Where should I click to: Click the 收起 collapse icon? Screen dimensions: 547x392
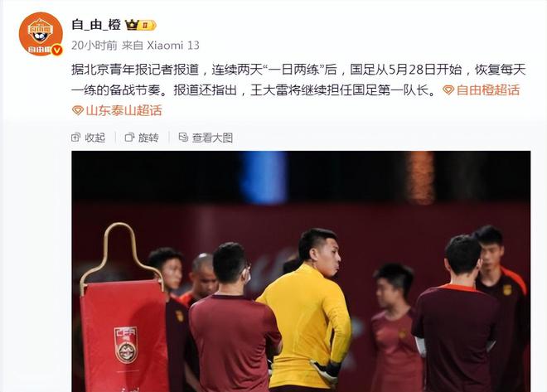tap(75, 138)
